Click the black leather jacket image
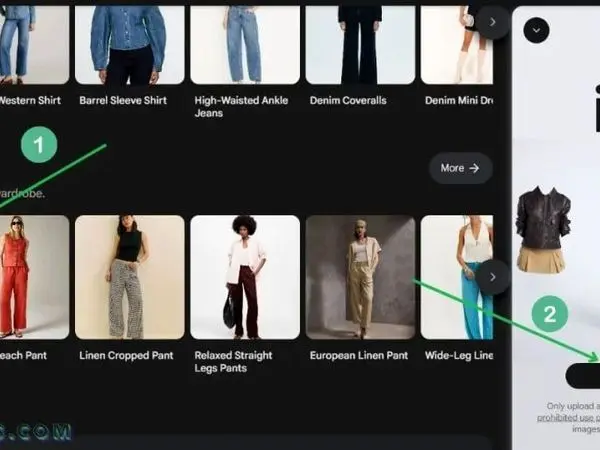 [543, 217]
